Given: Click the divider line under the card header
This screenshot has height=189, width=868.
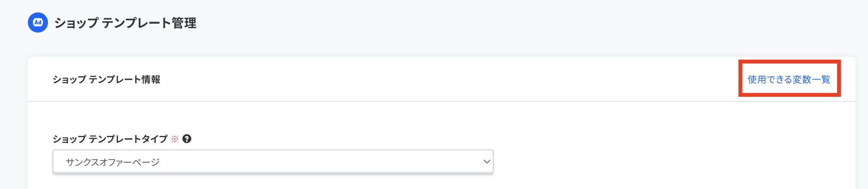Looking at the screenshot, I should [x=442, y=101].
